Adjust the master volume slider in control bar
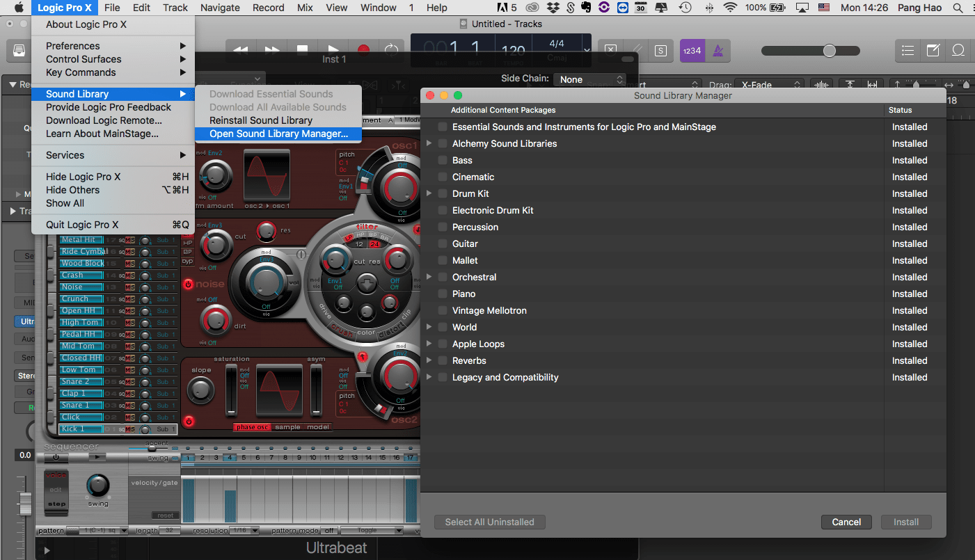Screen dimensions: 975x560 [810, 51]
